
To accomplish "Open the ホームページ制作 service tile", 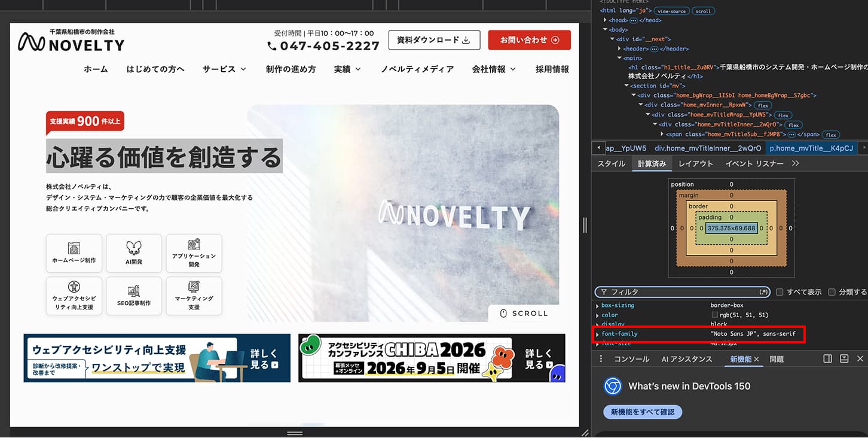I will coord(74,253).
